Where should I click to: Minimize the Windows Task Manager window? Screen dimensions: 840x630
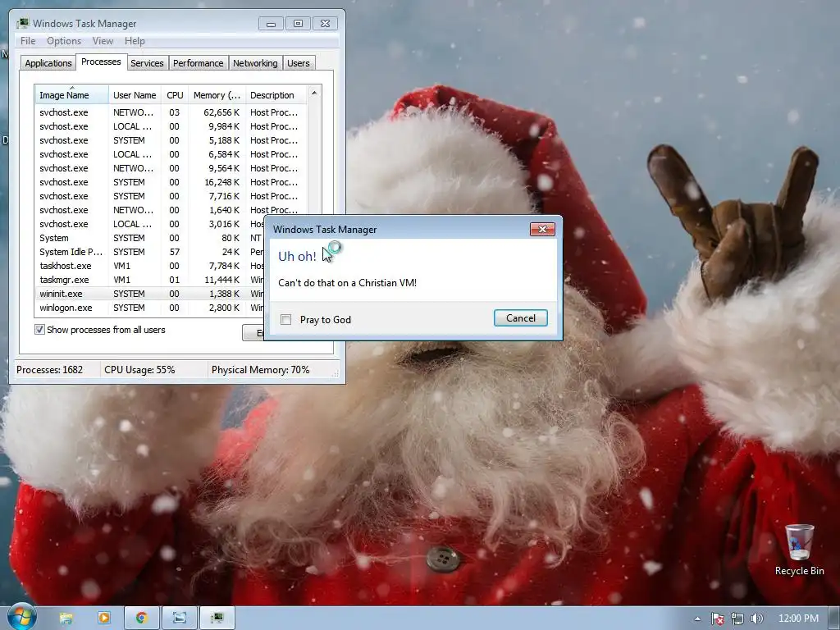(x=271, y=24)
